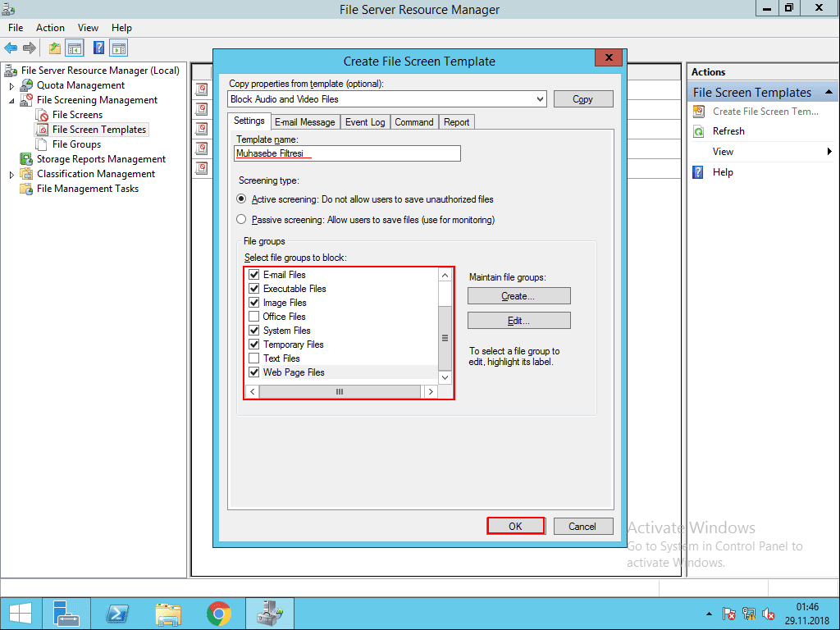
Task: Click the Show/Hide Console Tree toolbar icon
Action: pos(75,48)
